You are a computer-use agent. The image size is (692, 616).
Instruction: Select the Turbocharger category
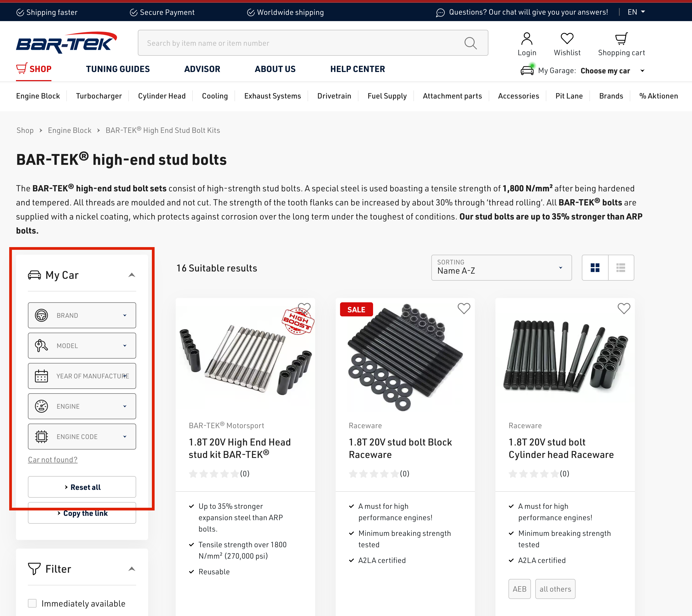pyautogui.click(x=99, y=96)
